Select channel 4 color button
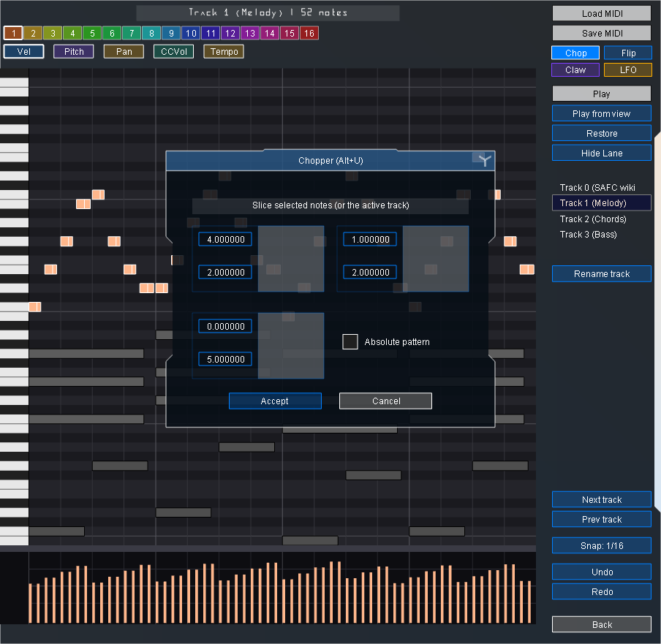Image resolution: width=661 pixels, height=644 pixels. [72, 33]
